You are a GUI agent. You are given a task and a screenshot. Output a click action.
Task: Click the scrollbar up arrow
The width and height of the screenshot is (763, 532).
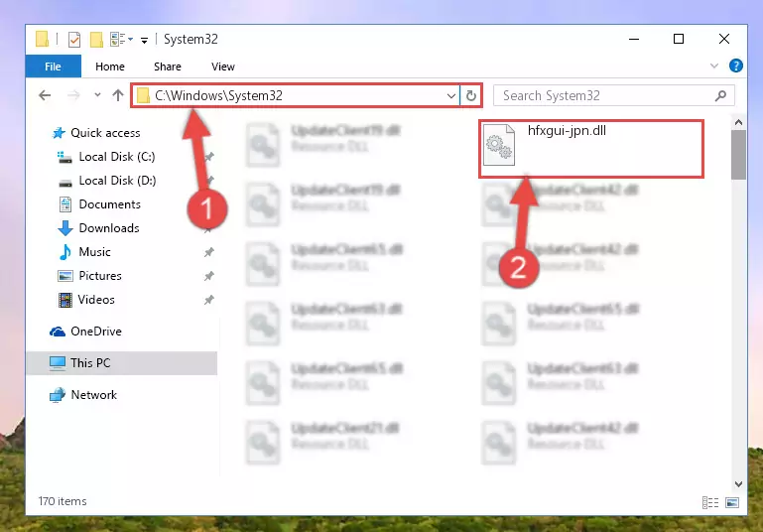tap(738, 122)
